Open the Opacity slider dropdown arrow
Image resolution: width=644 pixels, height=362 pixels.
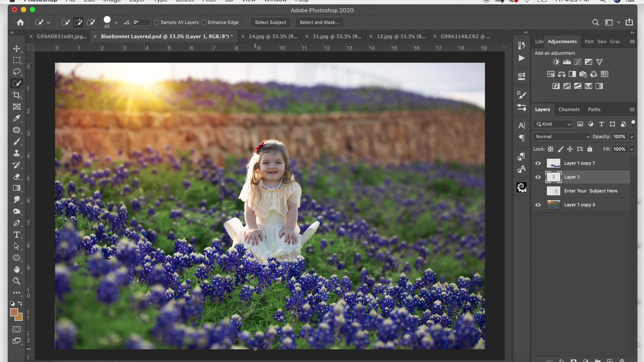(x=632, y=137)
